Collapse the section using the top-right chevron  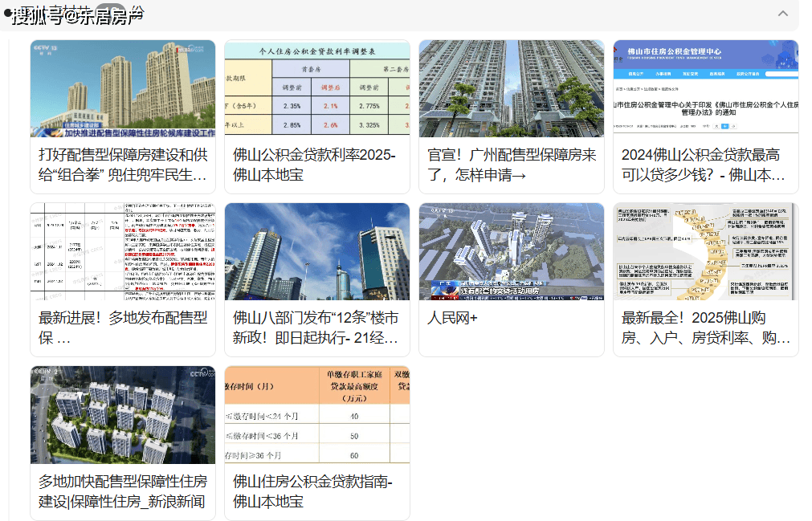tap(782, 14)
